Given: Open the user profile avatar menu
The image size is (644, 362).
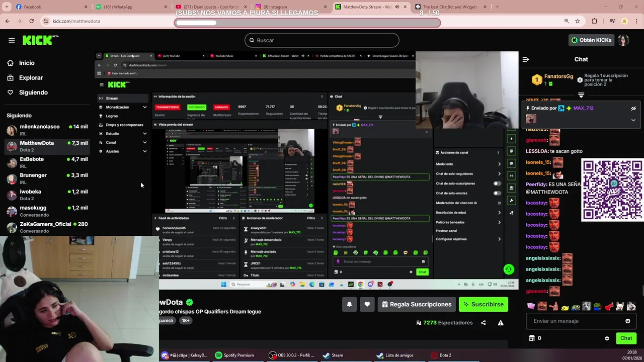Looking at the screenshot, I should coord(623,40).
